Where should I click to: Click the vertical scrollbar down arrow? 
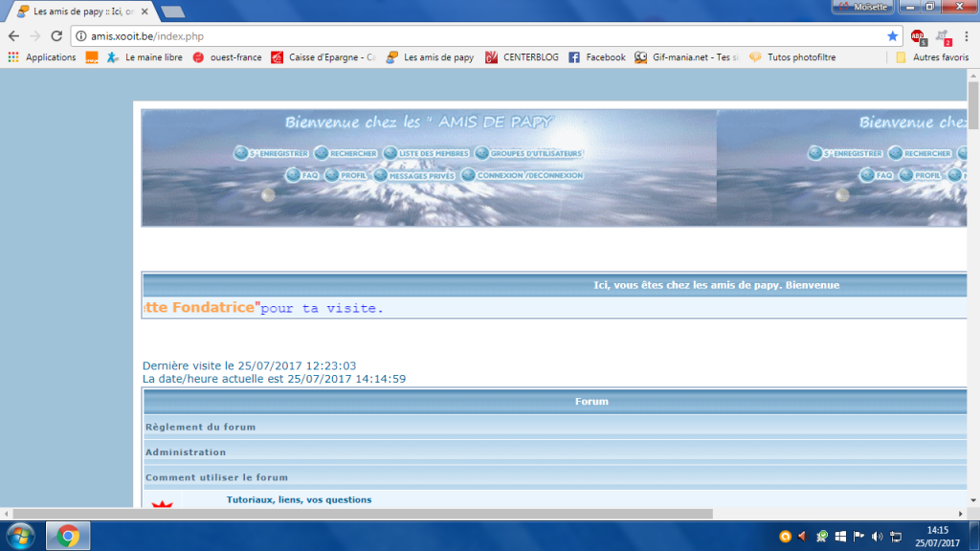[973, 500]
